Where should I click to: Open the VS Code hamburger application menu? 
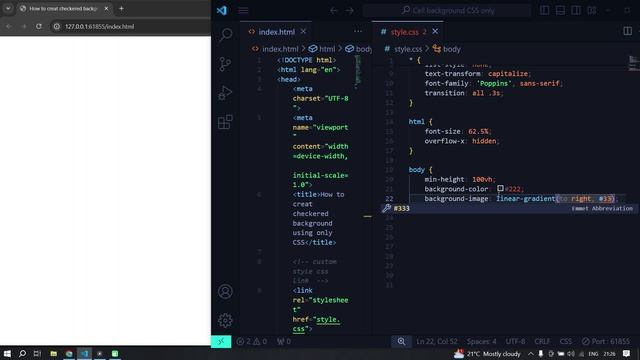[243, 10]
